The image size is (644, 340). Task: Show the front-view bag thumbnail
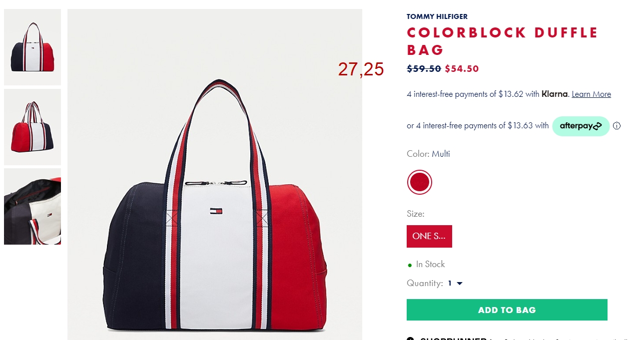click(x=32, y=47)
